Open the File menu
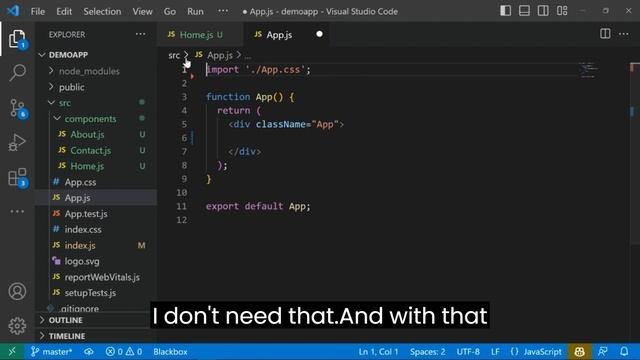This screenshot has width=640, height=360. 38,11
